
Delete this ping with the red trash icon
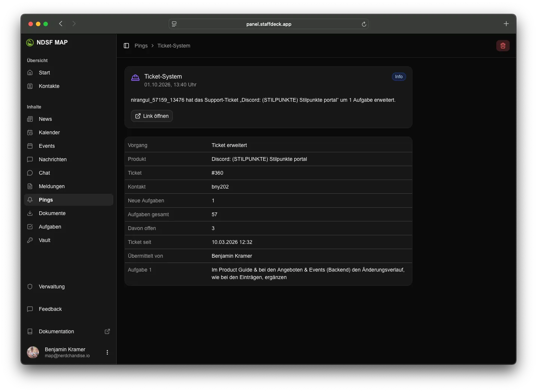503,46
